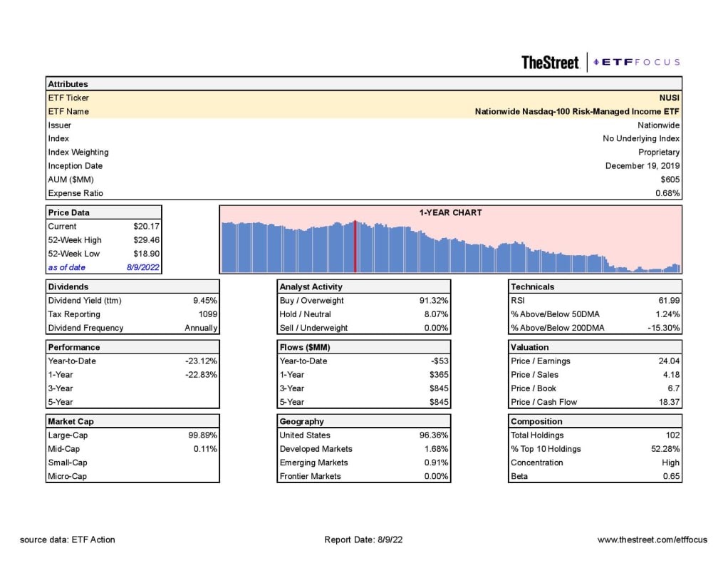Select the Analyst Activity header
This screenshot has height=563, width=728.
tap(311, 286)
